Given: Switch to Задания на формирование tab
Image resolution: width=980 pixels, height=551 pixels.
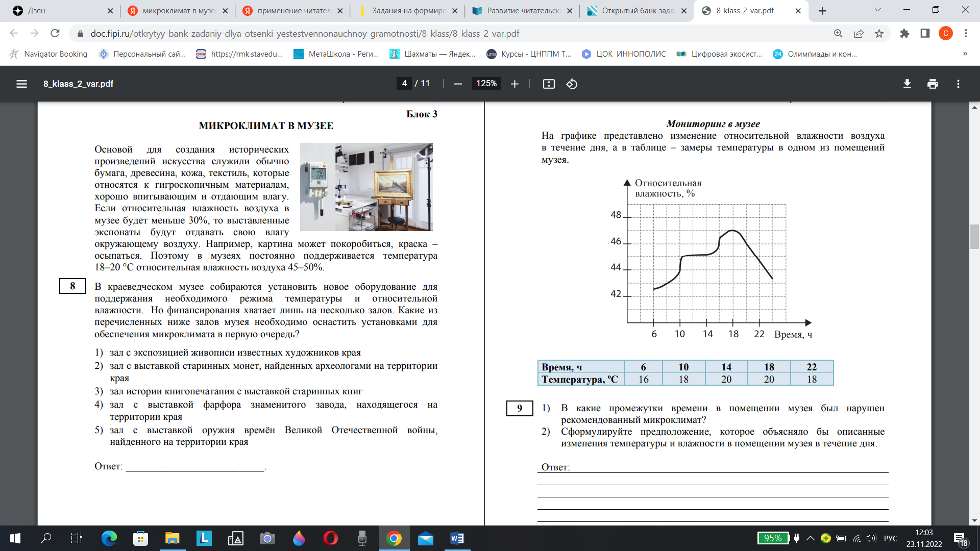Looking at the screenshot, I should (407, 11).
